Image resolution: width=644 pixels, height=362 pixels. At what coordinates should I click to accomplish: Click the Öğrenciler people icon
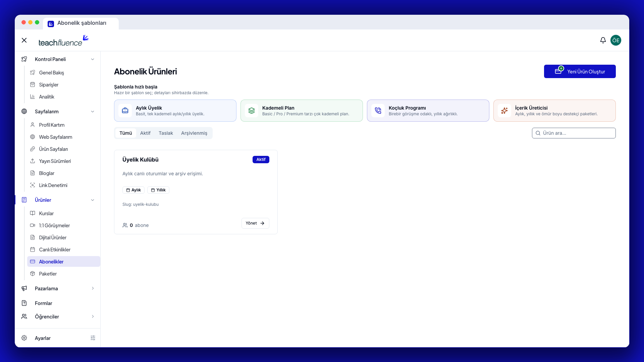pyautogui.click(x=24, y=317)
